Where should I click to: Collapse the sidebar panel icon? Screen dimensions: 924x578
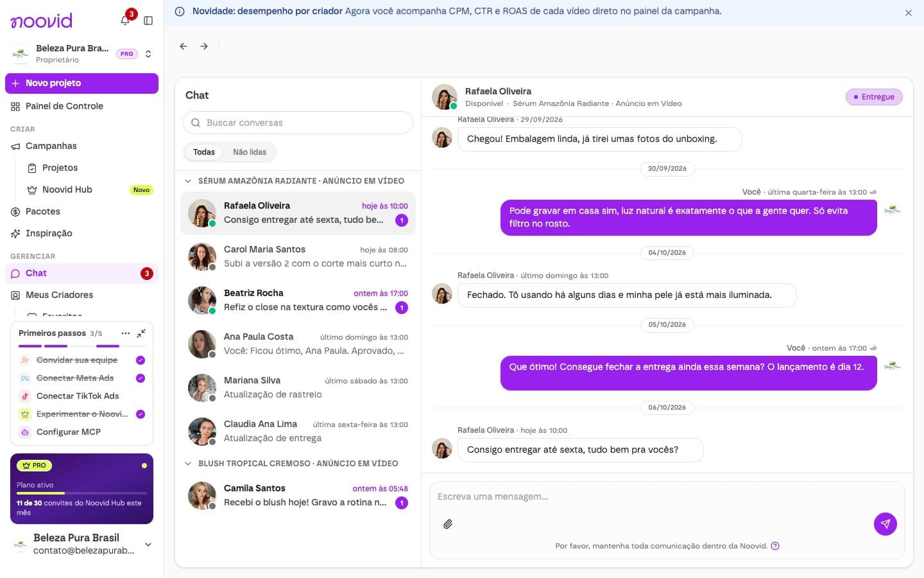[x=148, y=21]
